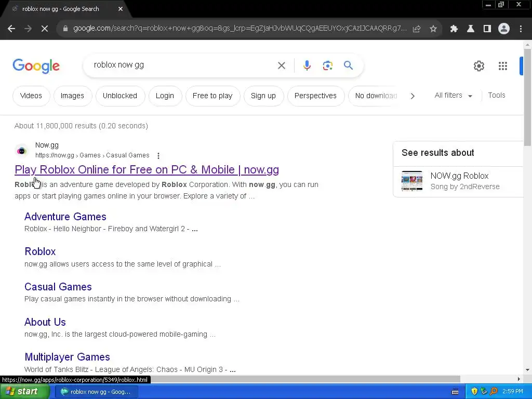The width and height of the screenshot is (532, 399).
Task: Go back using the browser back arrow
Action: (x=11, y=29)
